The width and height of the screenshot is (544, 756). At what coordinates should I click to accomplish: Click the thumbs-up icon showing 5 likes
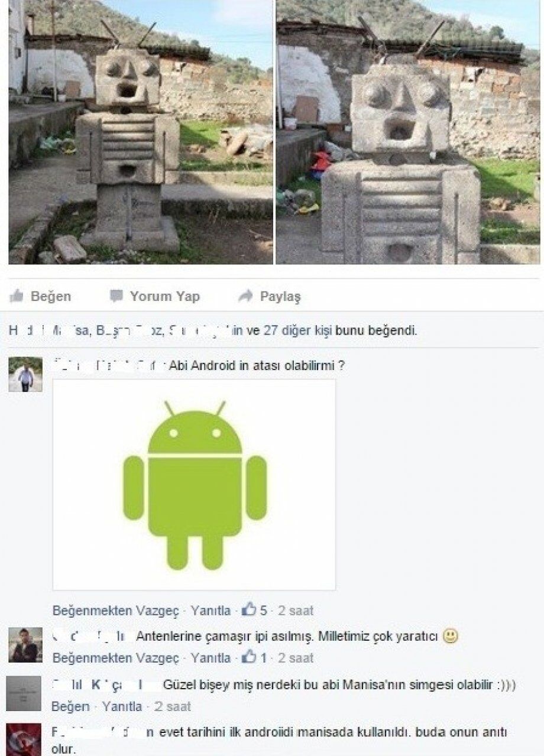[249, 609]
